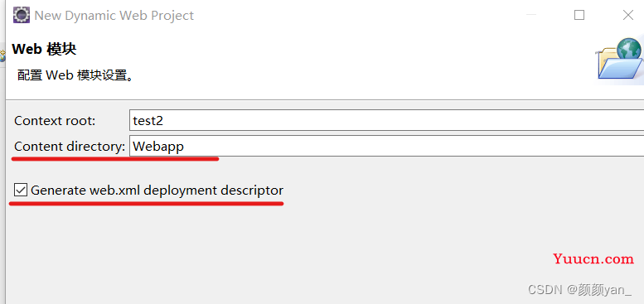The width and height of the screenshot is (644, 304).
Task: Focus the Context root input field
Action: click(x=386, y=120)
